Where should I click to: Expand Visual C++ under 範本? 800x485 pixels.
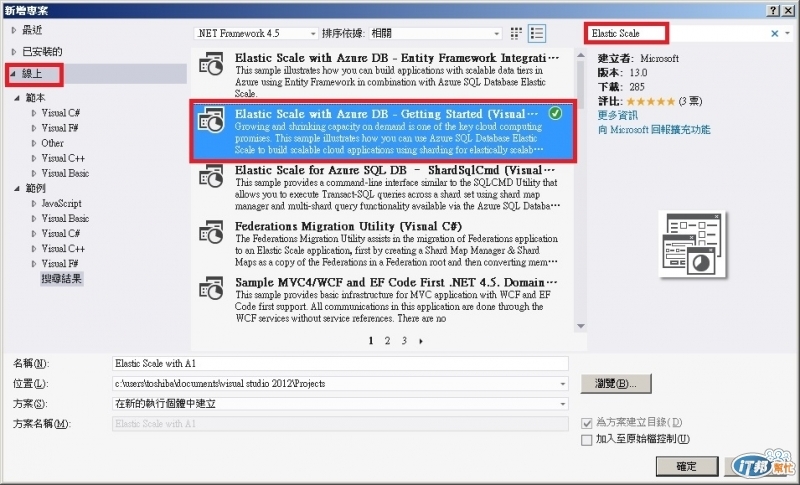34,159
